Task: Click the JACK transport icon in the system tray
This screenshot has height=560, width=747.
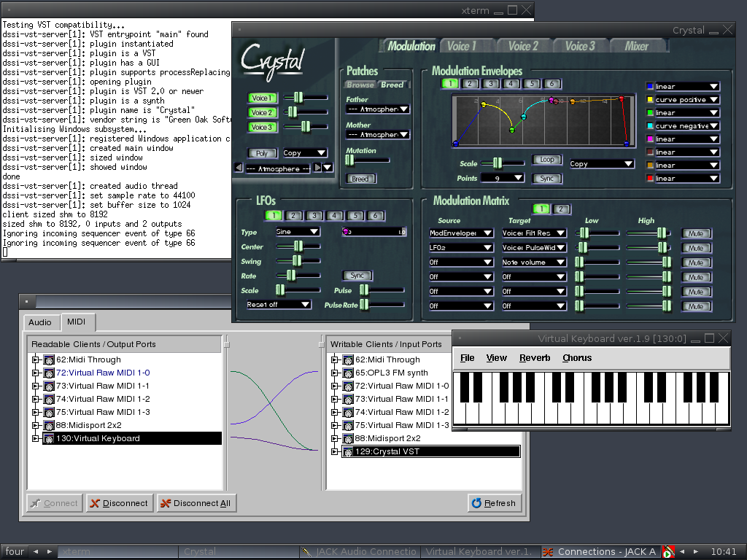Action: [x=668, y=553]
